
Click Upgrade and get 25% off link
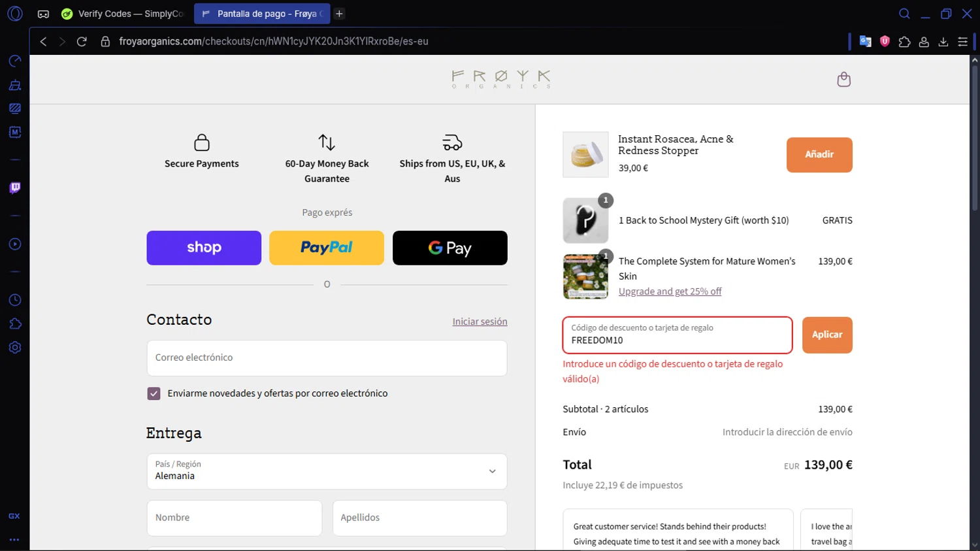pos(670,292)
